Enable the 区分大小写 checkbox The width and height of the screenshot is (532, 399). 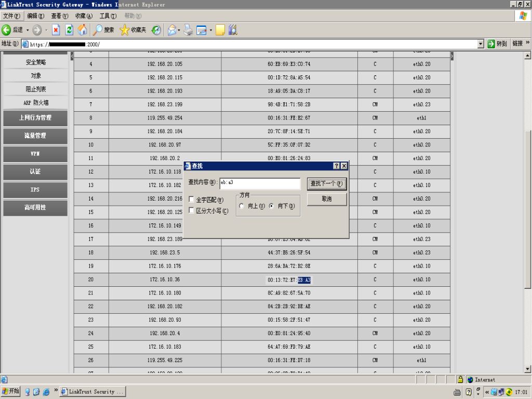click(x=191, y=210)
